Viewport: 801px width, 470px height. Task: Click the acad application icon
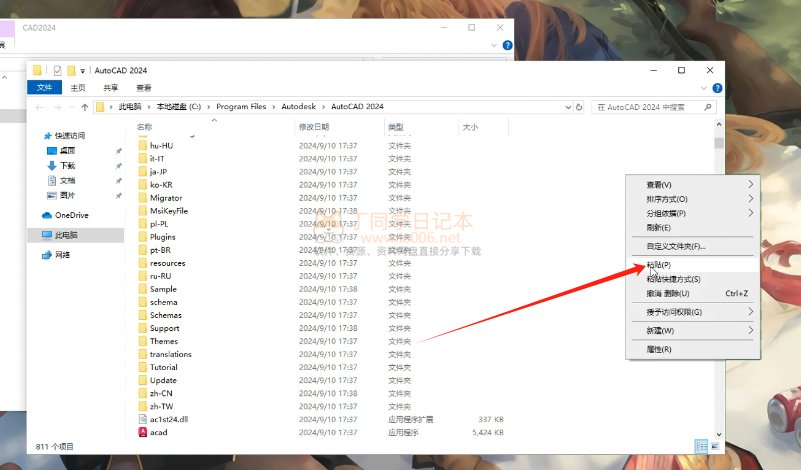(142, 432)
